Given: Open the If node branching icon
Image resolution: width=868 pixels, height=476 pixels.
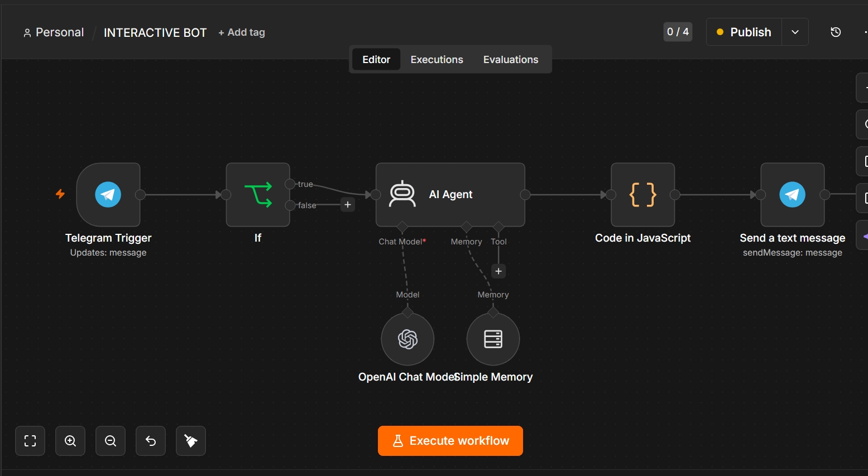Looking at the screenshot, I should pyautogui.click(x=258, y=195).
